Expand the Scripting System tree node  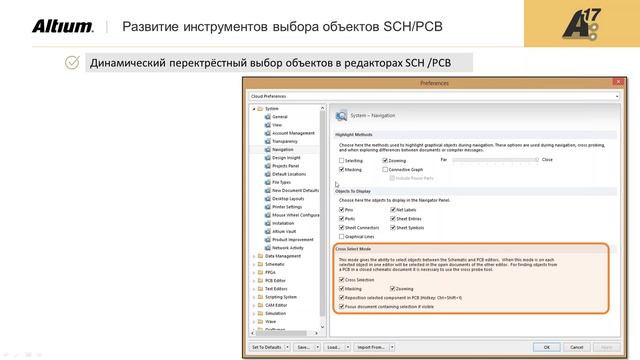click(x=254, y=297)
